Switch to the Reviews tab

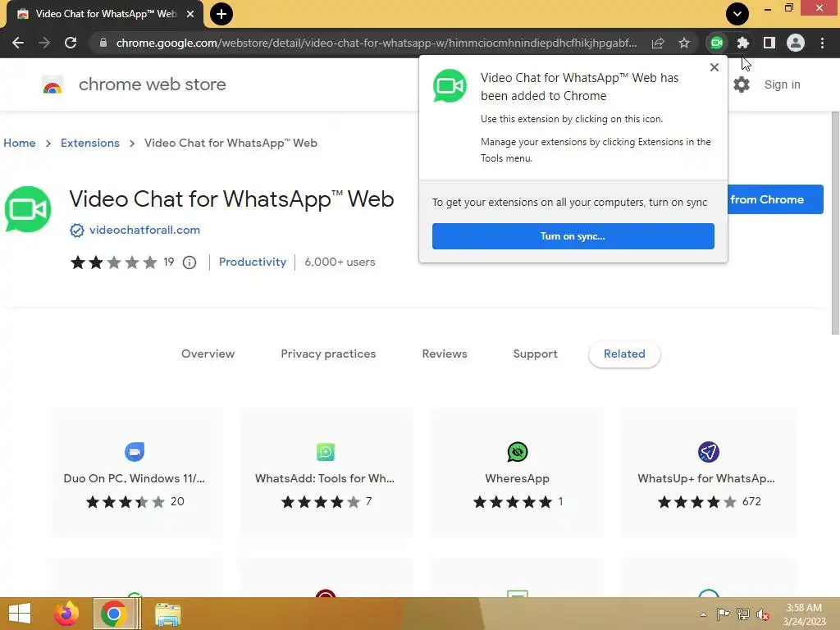[x=445, y=354]
